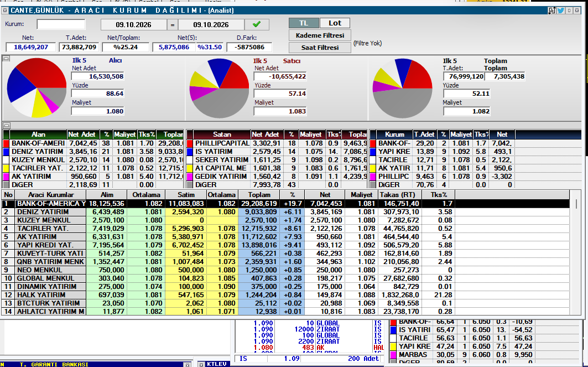
Task: Click the red swatch beside BANK-OF-AMERI in Alan table
Action: click(x=6, y=143)
